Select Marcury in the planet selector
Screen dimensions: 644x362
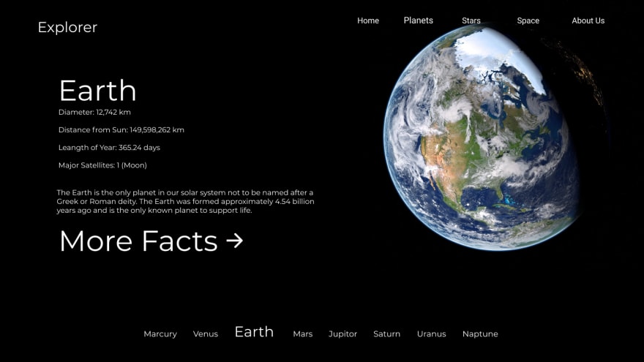click(160, 334)
